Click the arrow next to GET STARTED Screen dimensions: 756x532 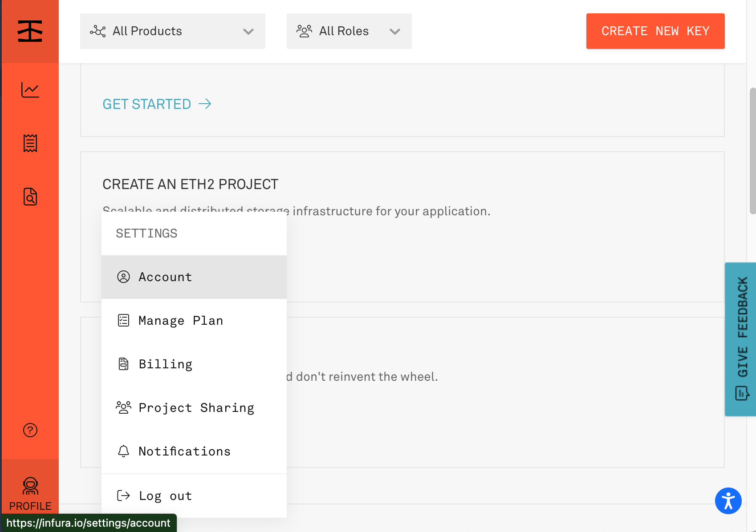[205, 104]
